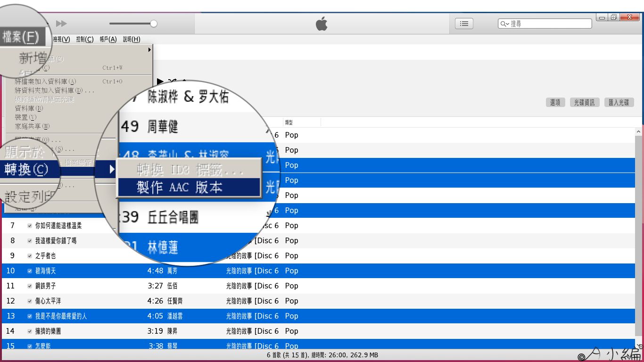Click duration 3:27 of 鋼鉄男子
The height and width of the screenshot is (362, 644).
[155, 286]
